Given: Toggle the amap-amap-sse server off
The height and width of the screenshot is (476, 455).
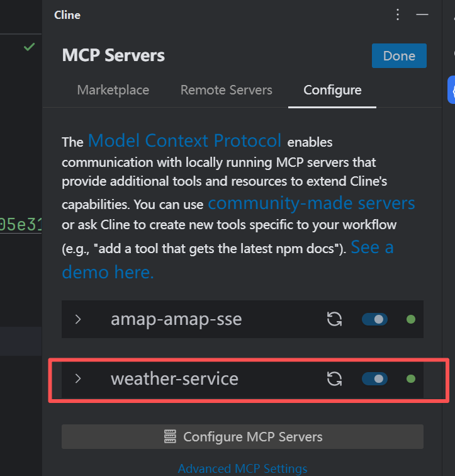Looking at the screenshot, I should pos(374,319).
